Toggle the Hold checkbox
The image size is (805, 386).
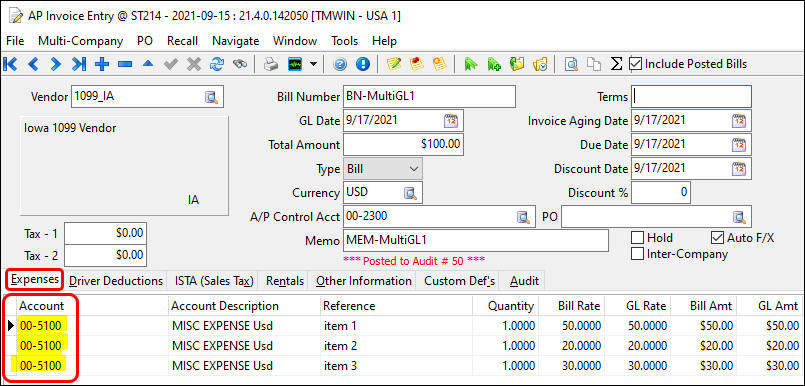[x=638, y=238]
